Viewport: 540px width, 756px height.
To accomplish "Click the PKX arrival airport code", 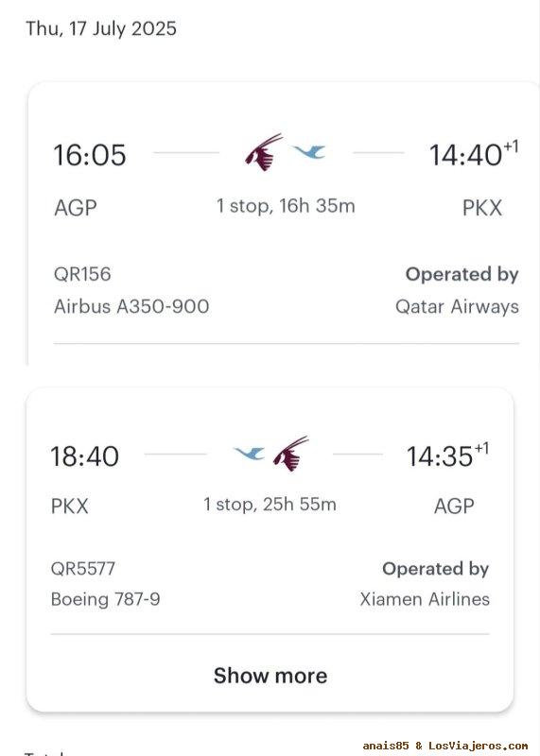I will tap(482, 208).
